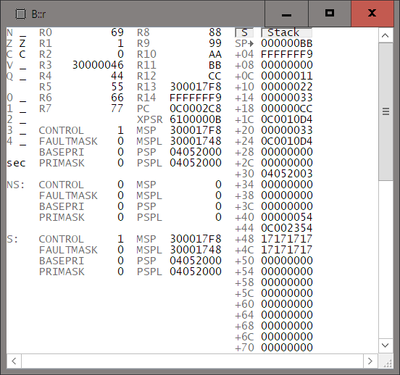Select stack offset +10 value 00000022
400x375 pixels.
tap(287, 87)
